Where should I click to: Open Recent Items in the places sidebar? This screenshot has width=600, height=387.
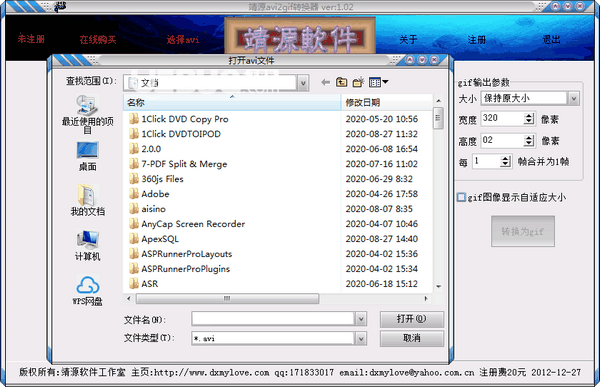(87, 114)
